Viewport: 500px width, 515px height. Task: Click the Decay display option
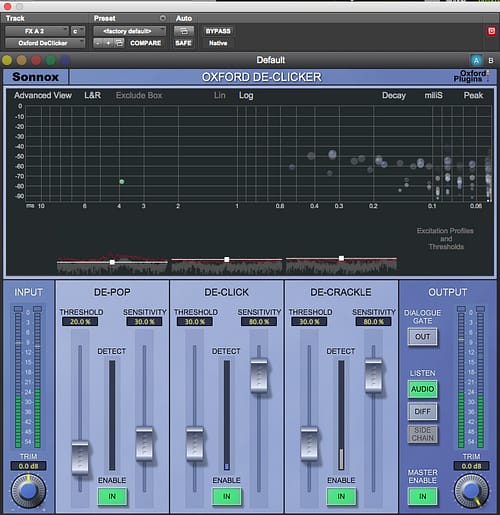click(x=394, y=96)
